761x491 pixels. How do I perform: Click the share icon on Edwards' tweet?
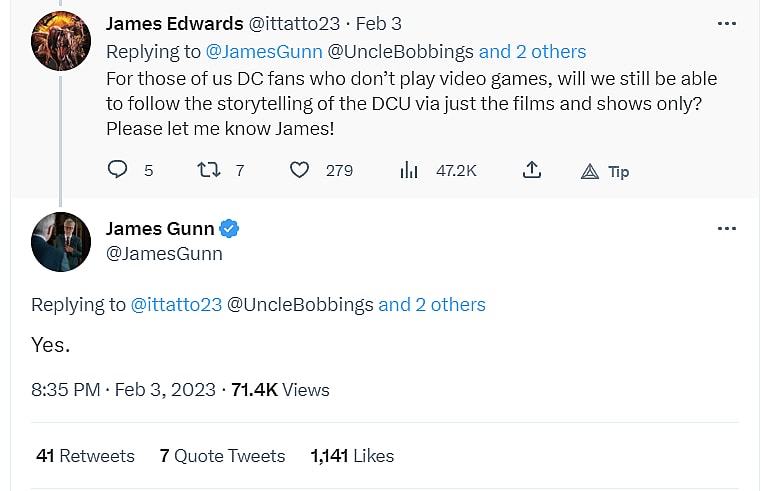point(532,170)
